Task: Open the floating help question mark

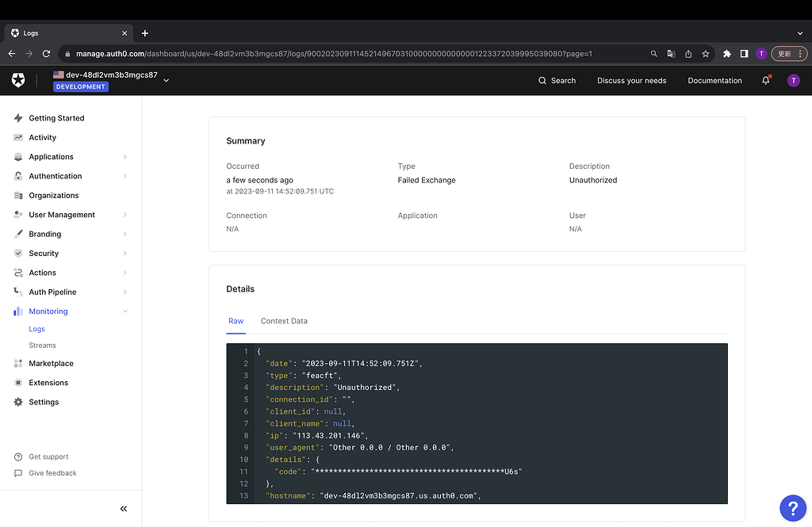Action: pos(793,508)
